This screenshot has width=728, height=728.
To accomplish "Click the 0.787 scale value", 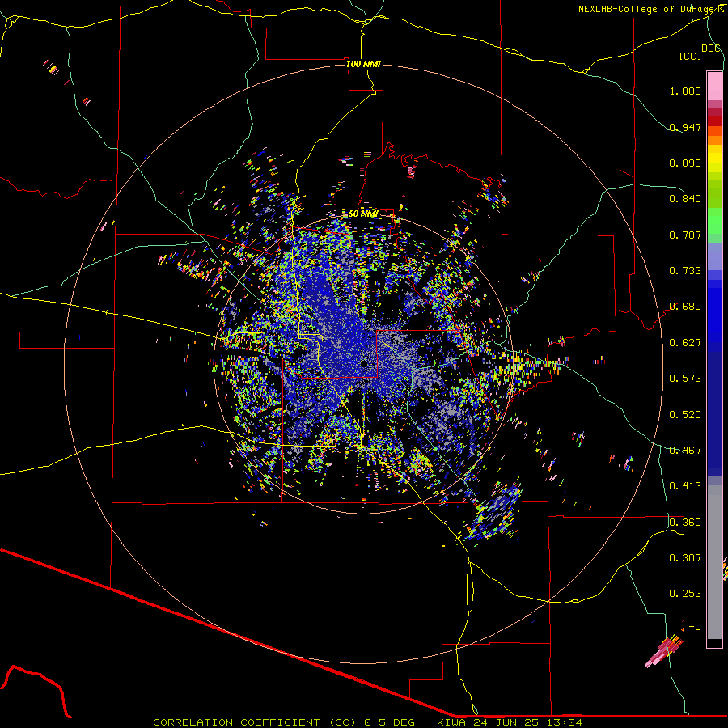I will (x=685, y=235).
